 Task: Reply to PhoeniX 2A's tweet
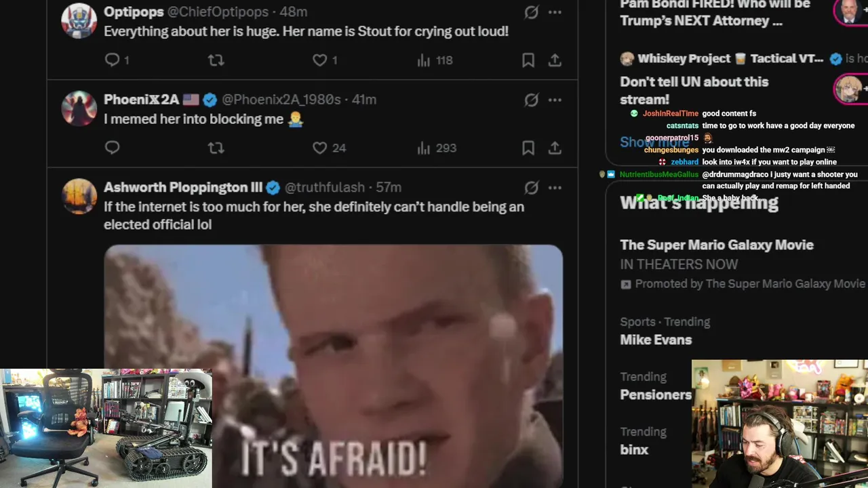point(113,148)
